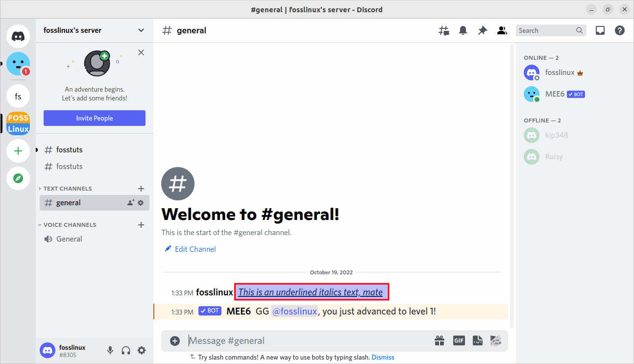634x364 pixels.
Task: Click the ONLINE — 2 heading
Action: pos(541,58)
